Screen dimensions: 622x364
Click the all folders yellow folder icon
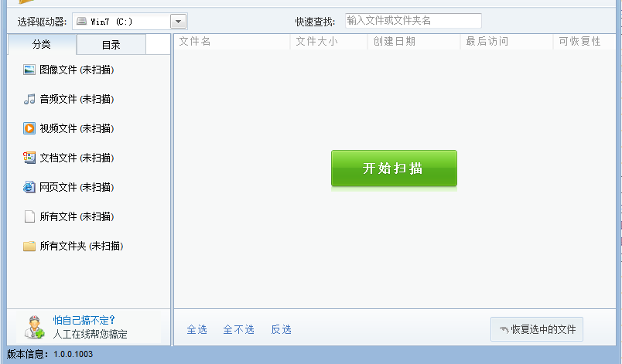click(x=29, y=246)
